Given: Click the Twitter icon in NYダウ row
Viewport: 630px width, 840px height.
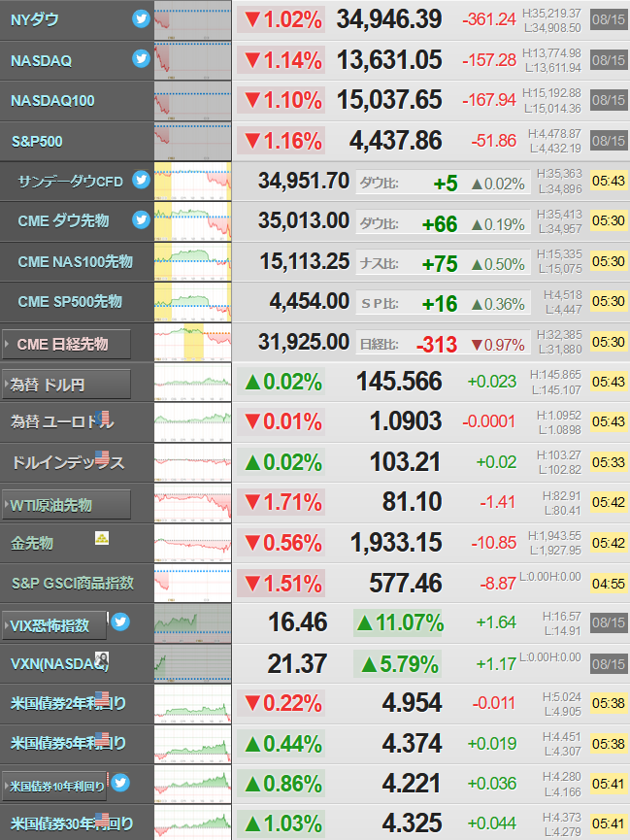Looking at the screenshot, I should (x=141, y=19).
